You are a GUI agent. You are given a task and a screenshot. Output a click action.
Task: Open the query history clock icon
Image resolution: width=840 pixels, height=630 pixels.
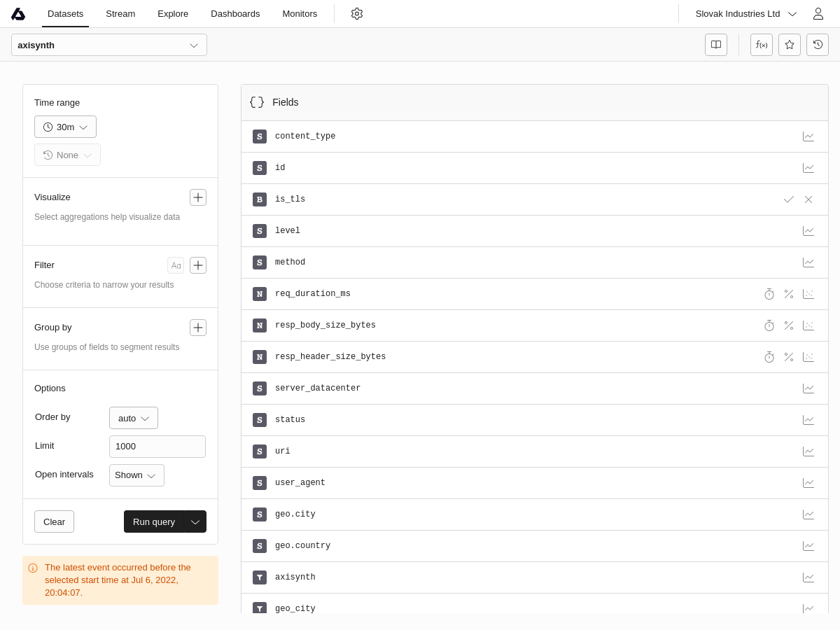(x=818, y=45)
